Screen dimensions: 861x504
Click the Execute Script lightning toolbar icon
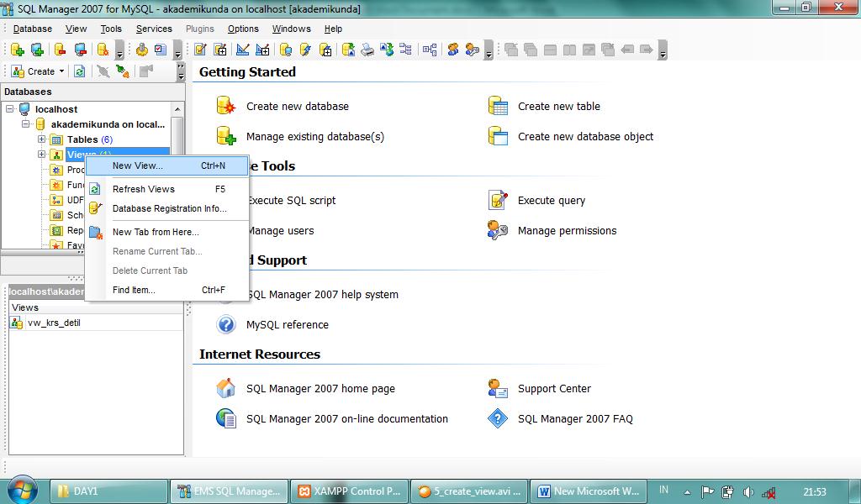point(305,50)
